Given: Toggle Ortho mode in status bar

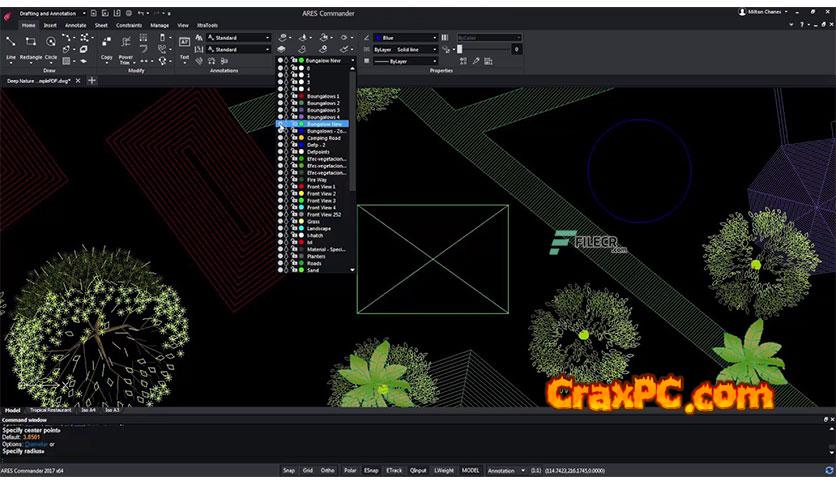Looking at the screenshot, I should click(x=328, y=470).
